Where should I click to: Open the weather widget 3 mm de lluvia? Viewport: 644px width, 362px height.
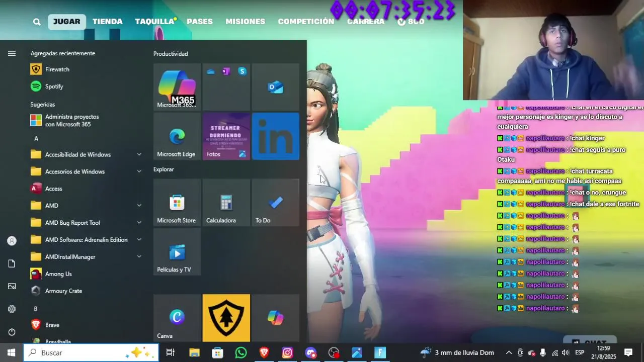click(x=457, y=353)
